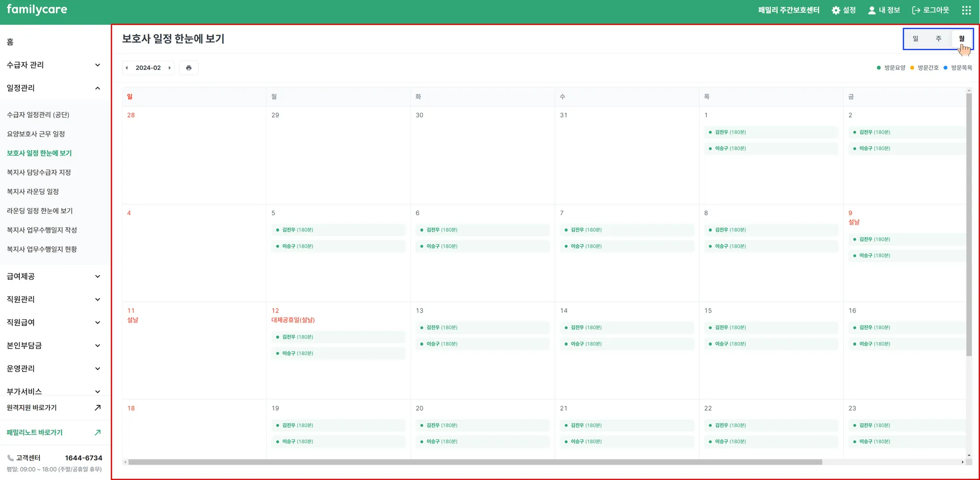
Task: Click 패밀리노트 바로가기 link
Action: tap(34, 433)
